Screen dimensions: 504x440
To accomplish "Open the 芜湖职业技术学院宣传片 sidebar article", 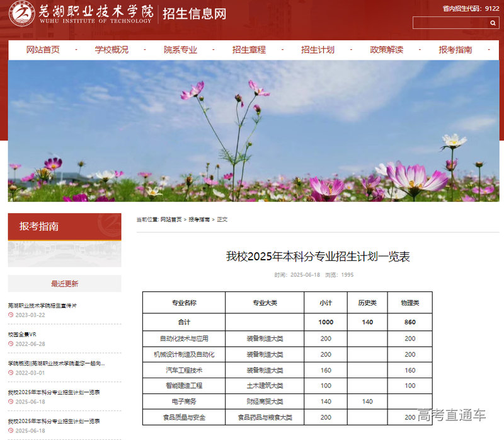I will click(43, 305).
